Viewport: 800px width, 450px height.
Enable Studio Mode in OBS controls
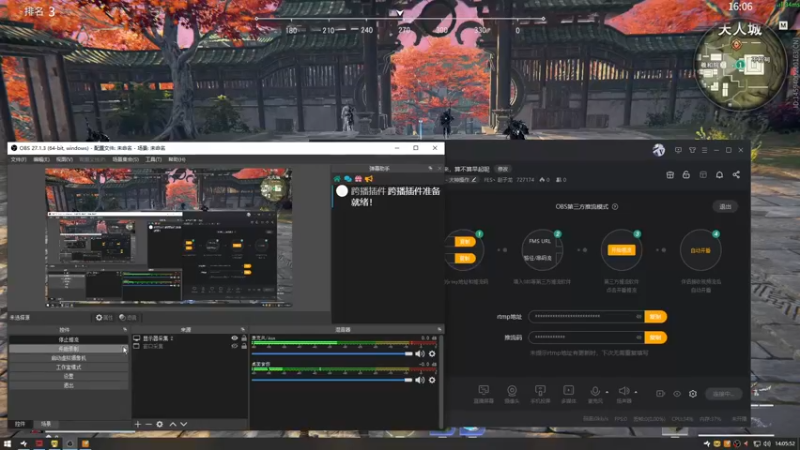tap(68, 367)
